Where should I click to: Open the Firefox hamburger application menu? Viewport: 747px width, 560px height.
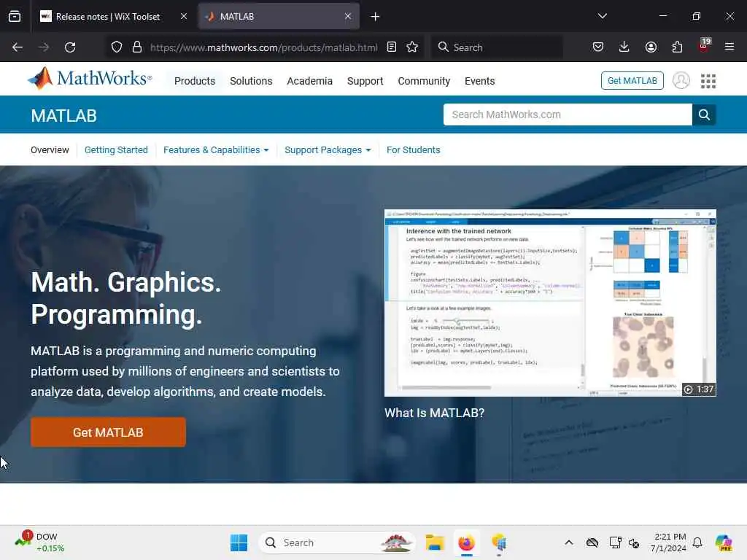coord(729,47)
